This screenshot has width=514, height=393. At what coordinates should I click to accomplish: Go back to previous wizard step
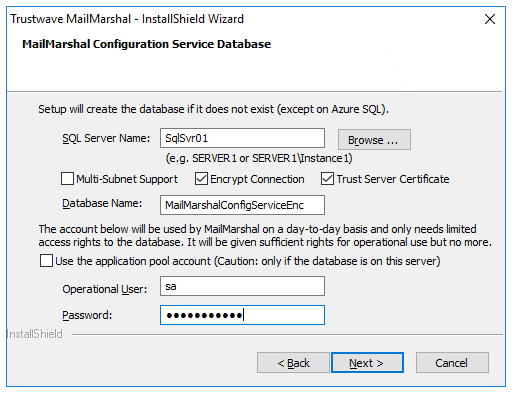click(x=293, y=363)
